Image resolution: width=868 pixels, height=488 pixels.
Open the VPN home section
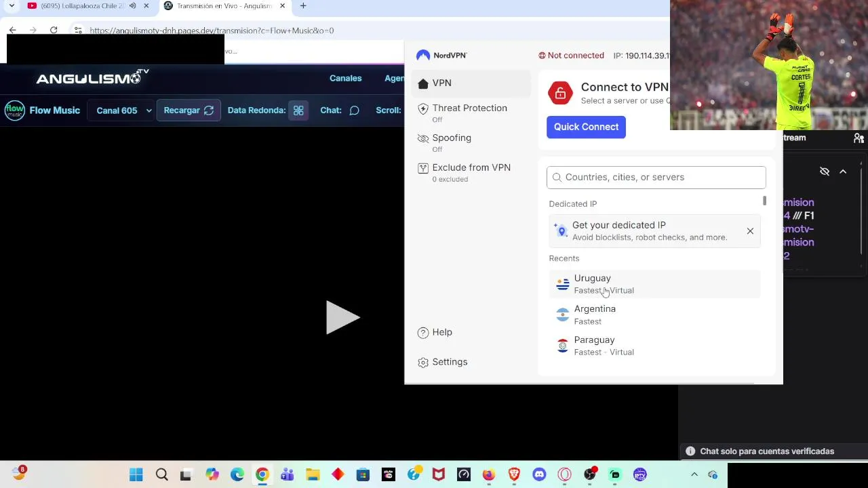471,83
